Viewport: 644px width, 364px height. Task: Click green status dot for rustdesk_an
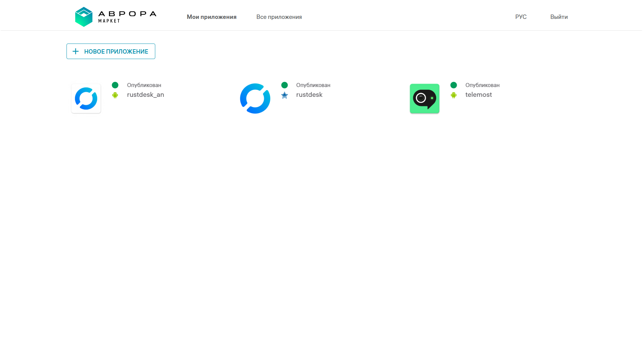(x=115, y=85)
